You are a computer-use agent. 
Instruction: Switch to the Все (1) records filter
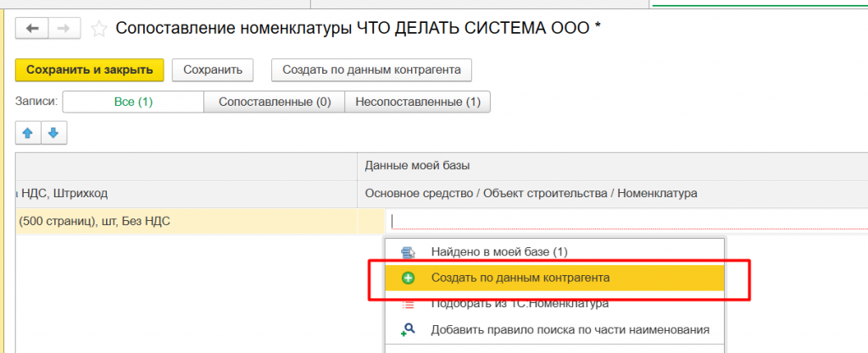[x=133, y=102]
